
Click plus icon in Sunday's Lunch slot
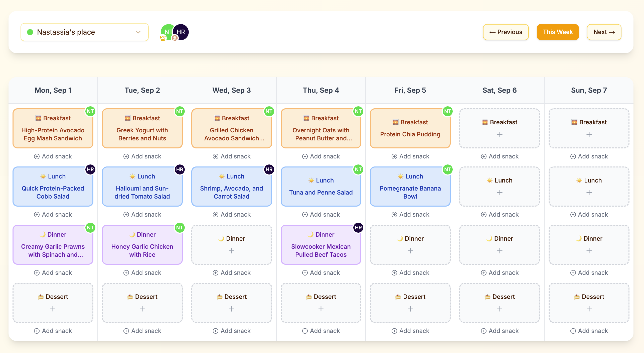click(x=589, y=193)
